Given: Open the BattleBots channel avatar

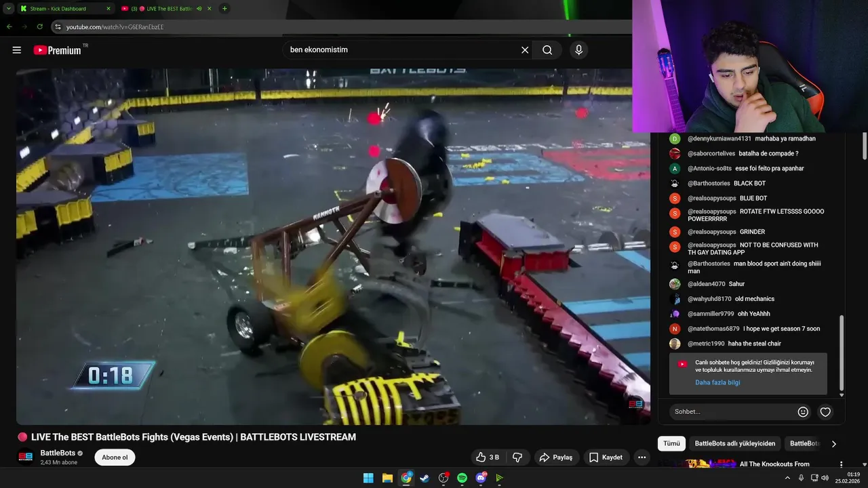Looking at the screenshot, I should 25,457.
